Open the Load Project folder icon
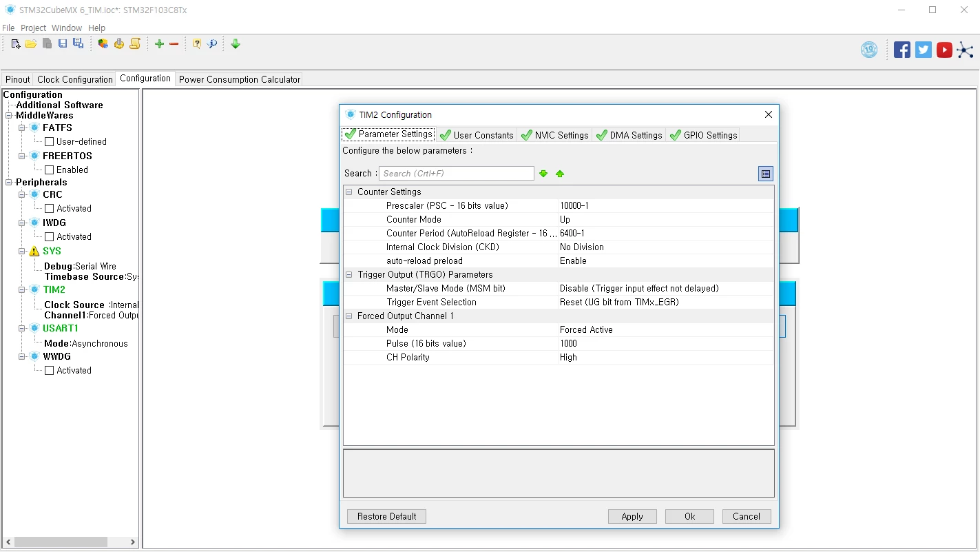 coord(31,44)
